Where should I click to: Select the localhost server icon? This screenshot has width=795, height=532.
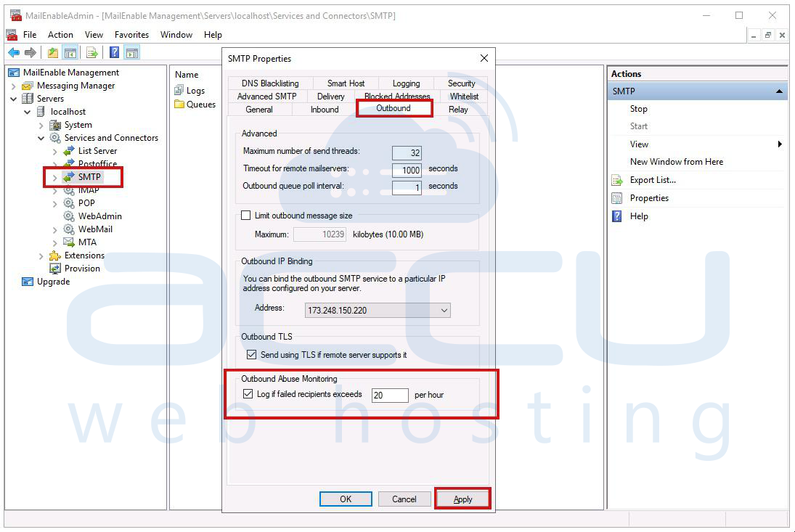pyautogui.click(x=41, y=112)
